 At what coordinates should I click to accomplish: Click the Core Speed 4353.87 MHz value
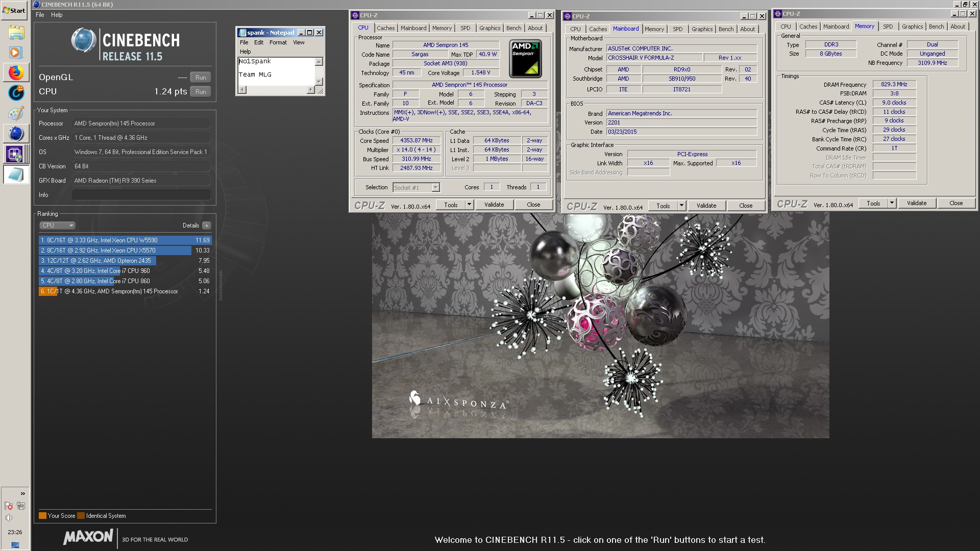(x=416, y=141)
